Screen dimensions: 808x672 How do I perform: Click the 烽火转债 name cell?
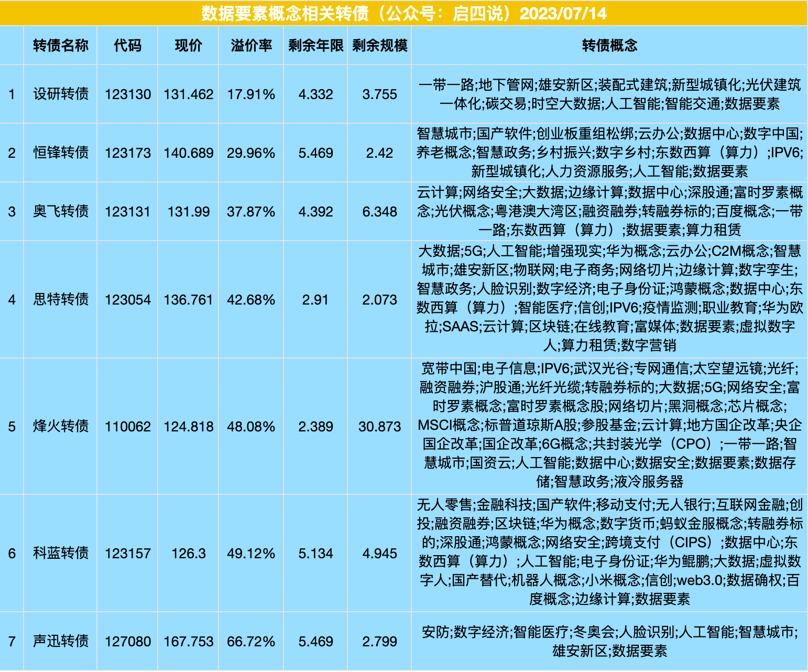point(60,427)
